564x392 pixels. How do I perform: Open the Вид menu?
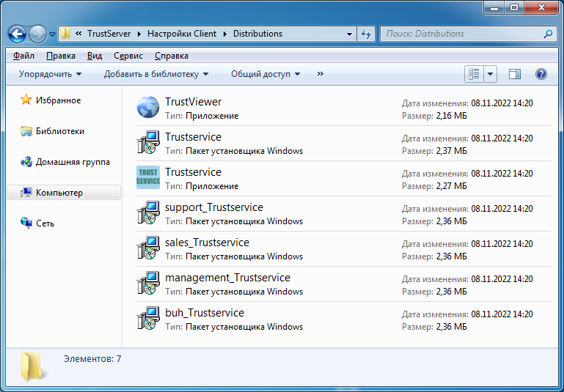pos(95,56)
